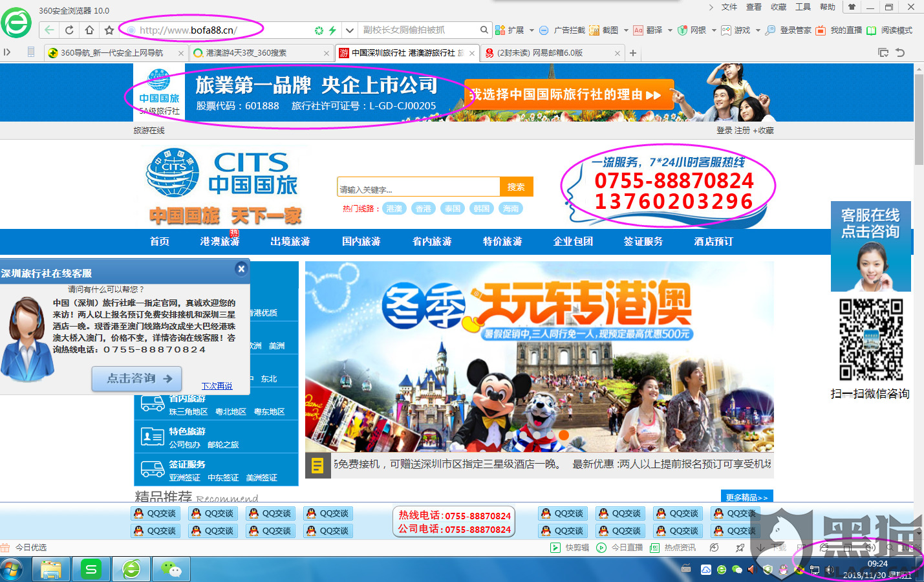Select the 泰国 hot route tag
The width and height of the screenshot is (924, 582).
click(x=453, y=208)
